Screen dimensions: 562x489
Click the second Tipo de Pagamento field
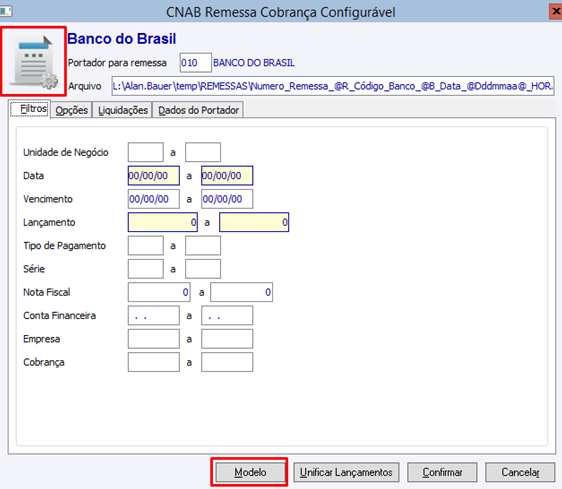pos(203,246)
